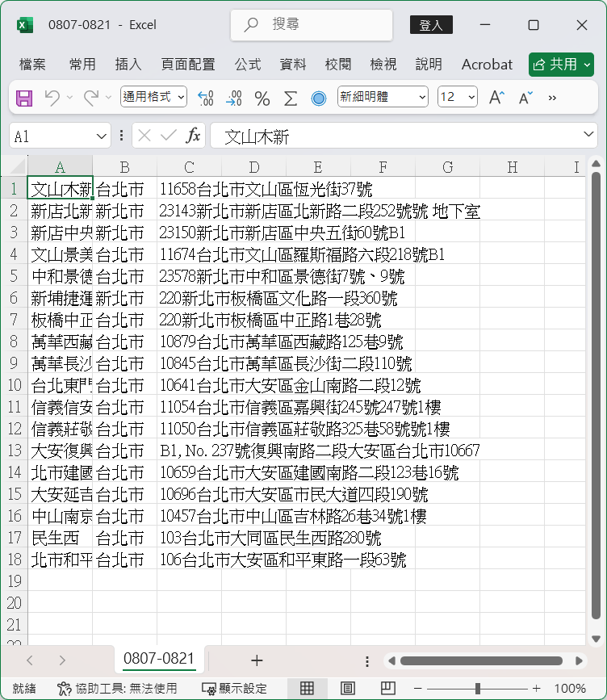Open the 檢視 tab

(383, 65)
